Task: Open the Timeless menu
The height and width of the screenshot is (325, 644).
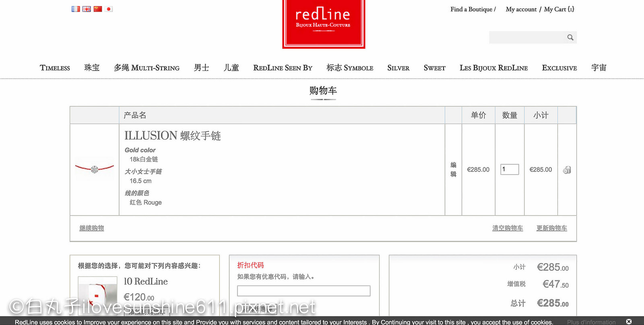Action: click(x=55, y=68)
